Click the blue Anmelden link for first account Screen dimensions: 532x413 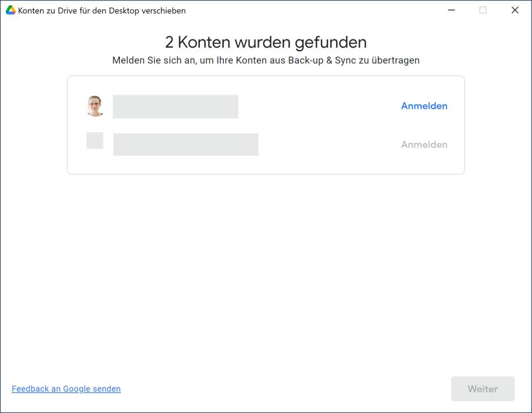point(424,106)
